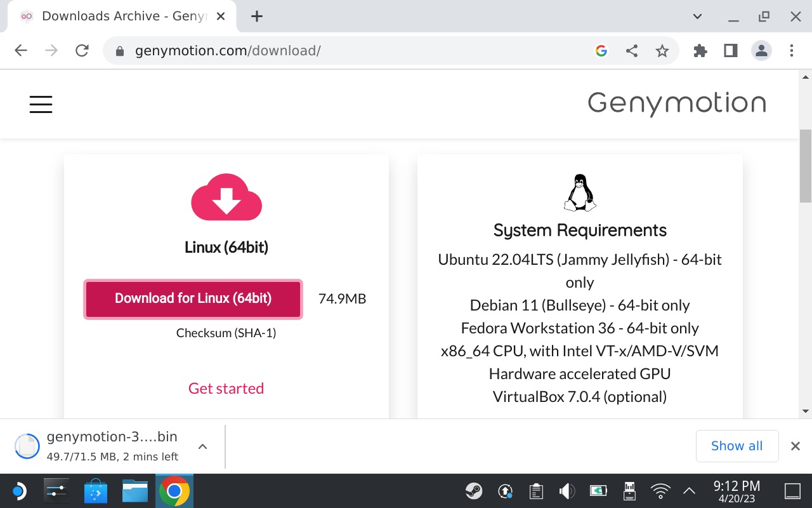This screenshot has width=812, height=508.
Task: Click the volume speaker icon in the tray
Action: (566, 491)
